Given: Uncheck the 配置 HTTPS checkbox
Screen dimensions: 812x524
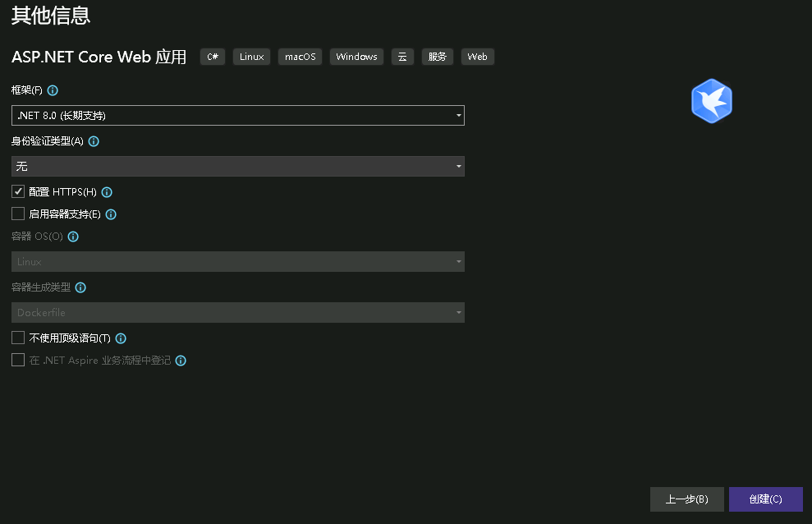Looking at the screenshot, I should point(18,191).
